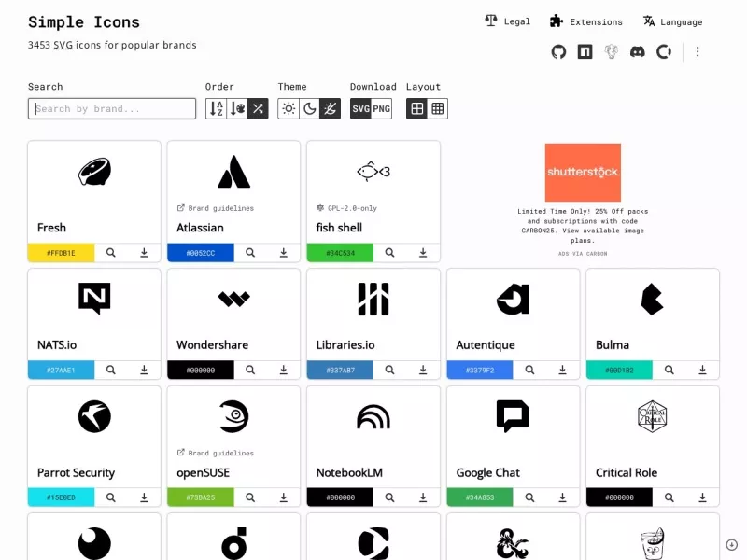Screen dimensions: 747x560
Task: Click the Simple Icons title
Action: (x=84, y=21)
